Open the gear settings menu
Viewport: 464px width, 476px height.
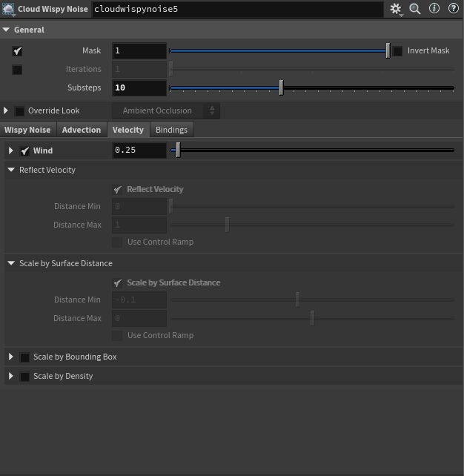(396, 9)
